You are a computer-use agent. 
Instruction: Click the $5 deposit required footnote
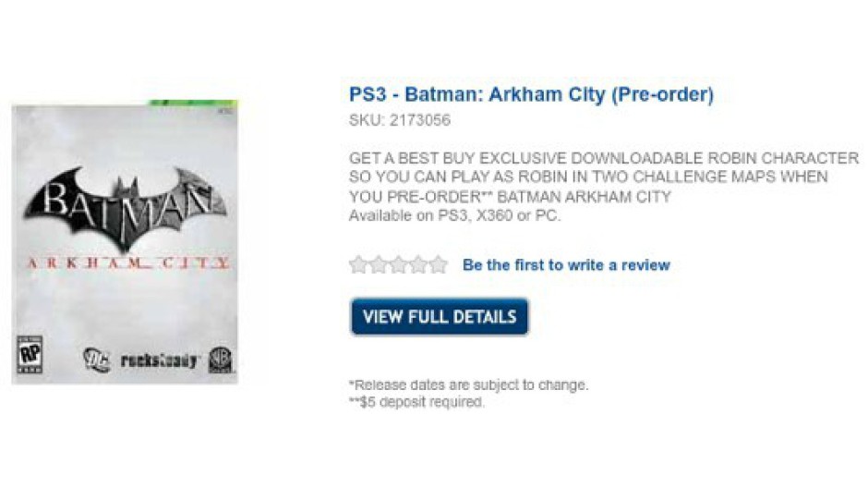coord(416,402)
